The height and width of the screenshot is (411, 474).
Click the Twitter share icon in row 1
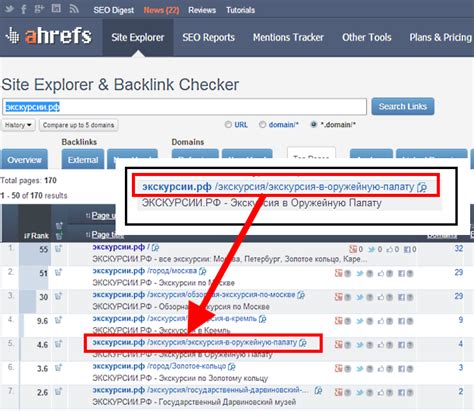tap(372, 249)
